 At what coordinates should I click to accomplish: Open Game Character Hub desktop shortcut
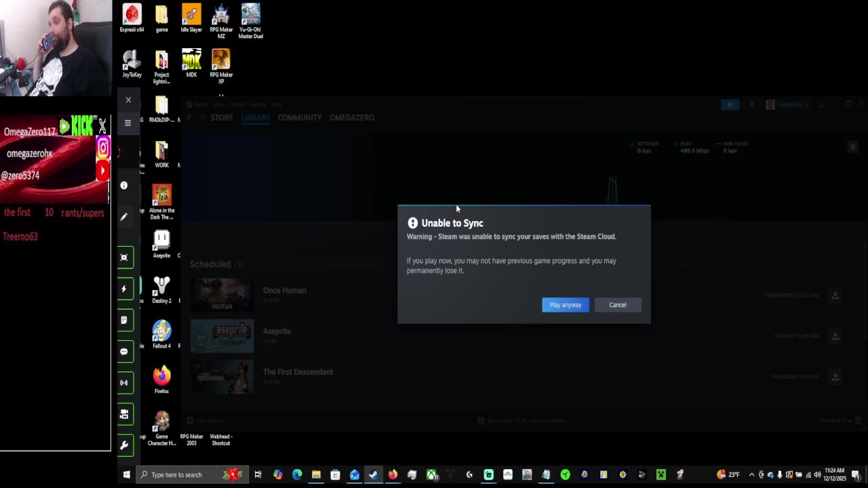pyautogui.click(x=161, y=428)
